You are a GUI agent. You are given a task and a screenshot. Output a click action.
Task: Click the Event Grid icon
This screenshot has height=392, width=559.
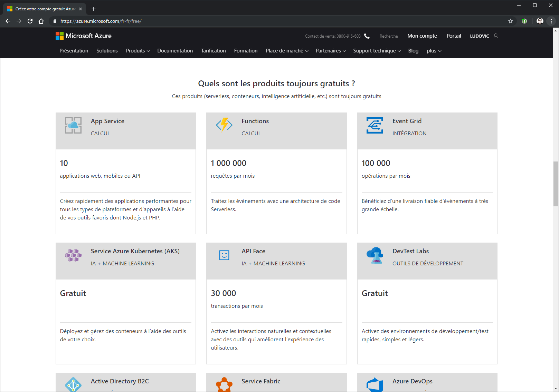(375, 125)
